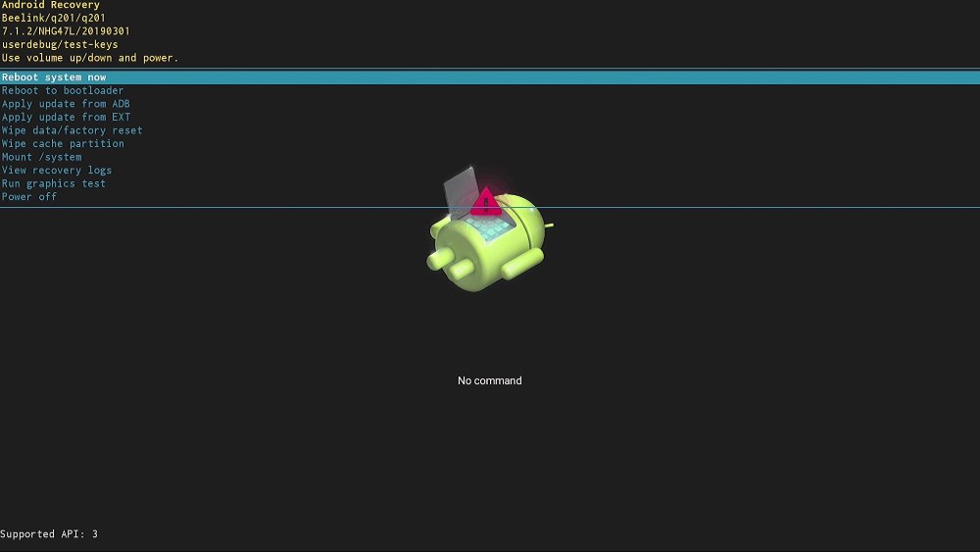
Task: Select Reboot system now
Action: pyautogui.click(x=490, y=76)
